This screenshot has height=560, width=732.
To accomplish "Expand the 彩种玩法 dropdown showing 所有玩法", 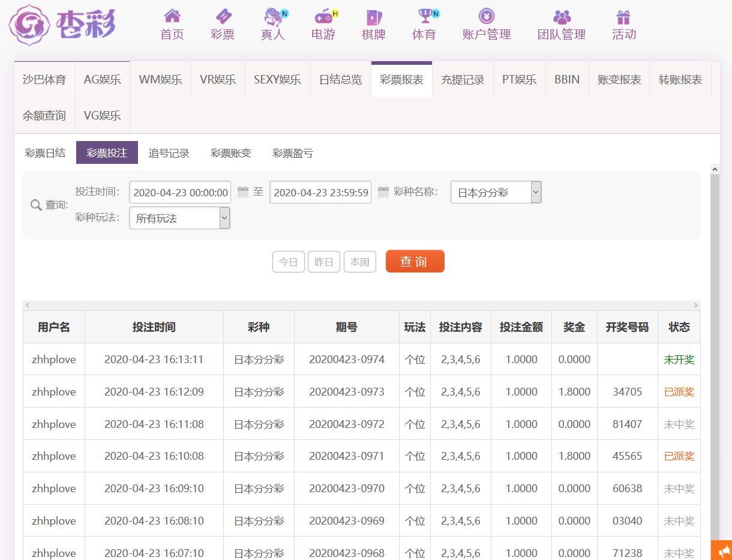I will coord(179,218).
